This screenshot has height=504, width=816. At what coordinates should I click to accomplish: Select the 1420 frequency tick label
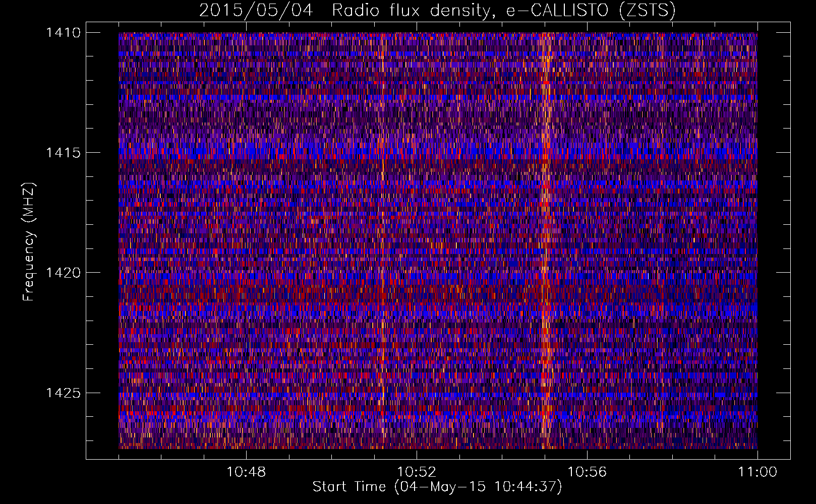(63, 273)
